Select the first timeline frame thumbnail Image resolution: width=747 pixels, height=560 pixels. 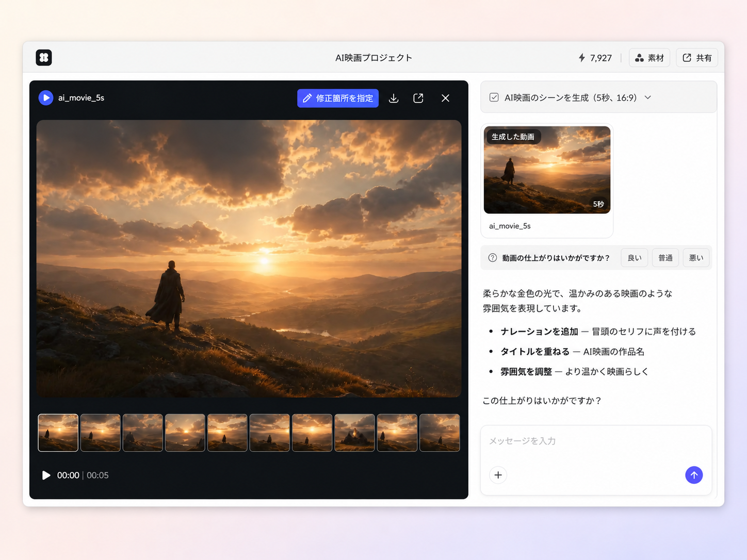pyautogui.click(x=58, y=433)
